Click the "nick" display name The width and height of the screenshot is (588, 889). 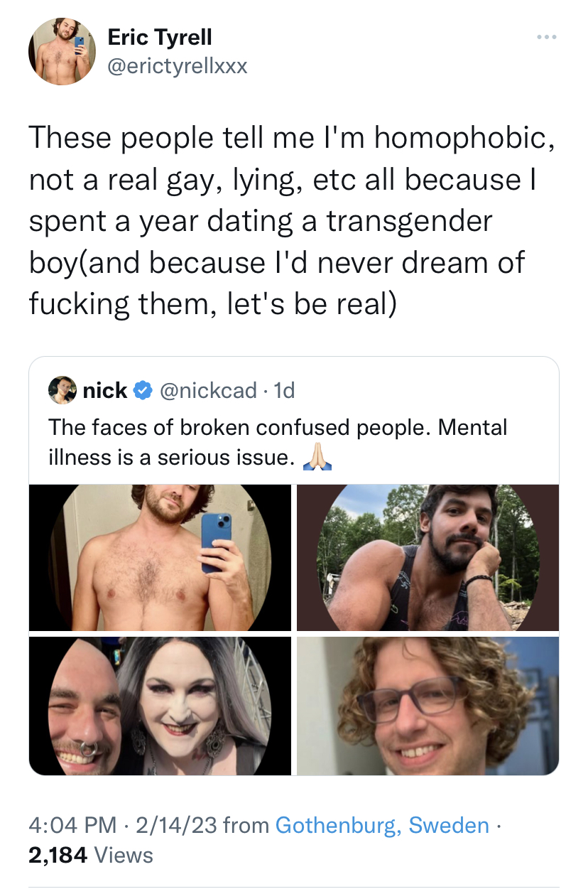(105, 390)
